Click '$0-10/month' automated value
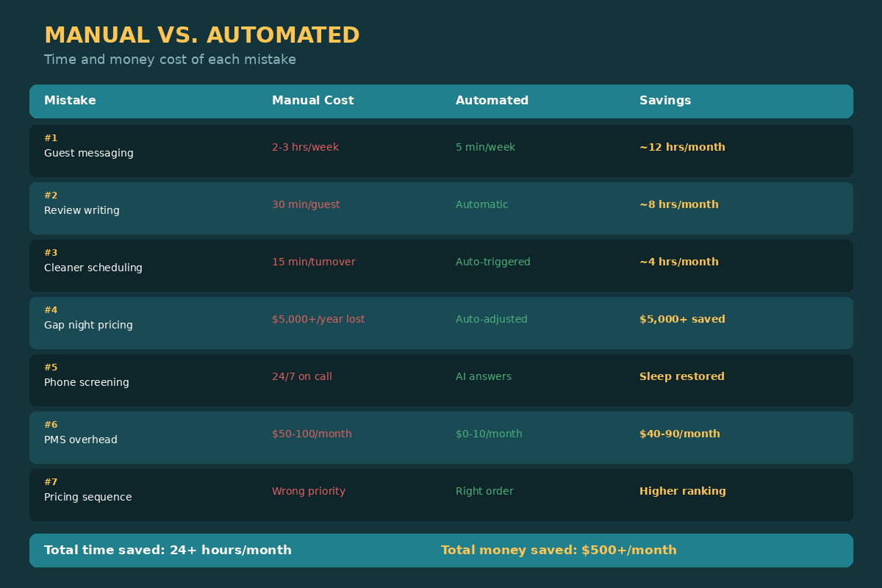 point(489,434)
